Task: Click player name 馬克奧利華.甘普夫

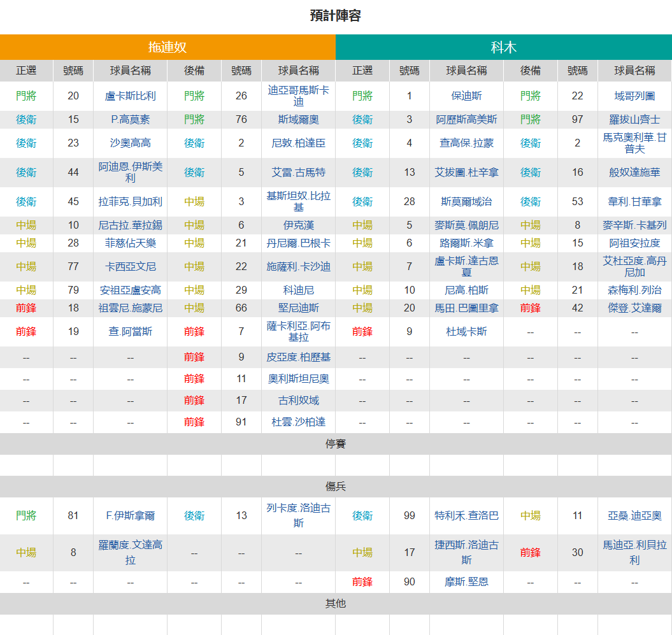Action: (x=634, y=143)
